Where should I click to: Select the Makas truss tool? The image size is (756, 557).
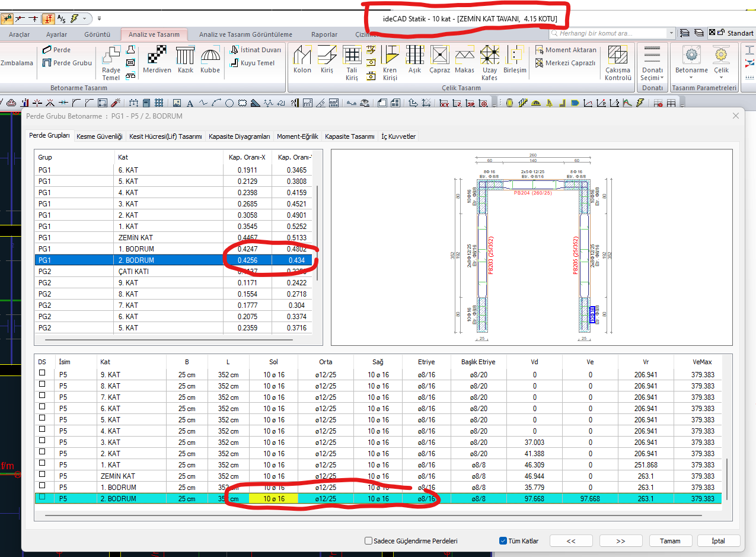tap(464, 59)
